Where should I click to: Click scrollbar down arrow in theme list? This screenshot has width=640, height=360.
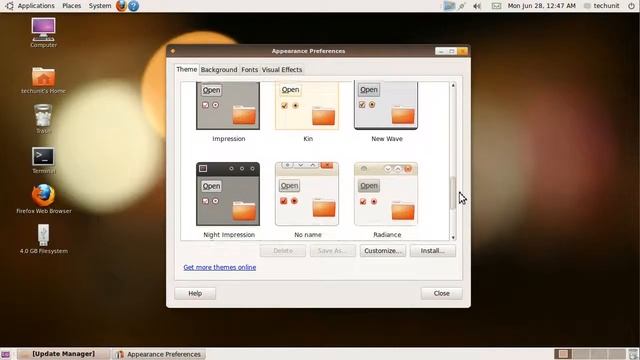point(453,237)
